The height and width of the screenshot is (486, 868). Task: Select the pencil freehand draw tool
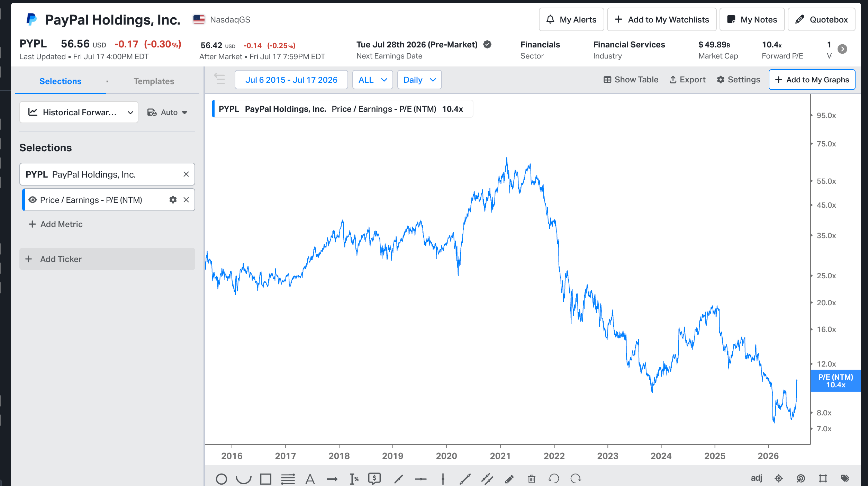tap(509, 479)
